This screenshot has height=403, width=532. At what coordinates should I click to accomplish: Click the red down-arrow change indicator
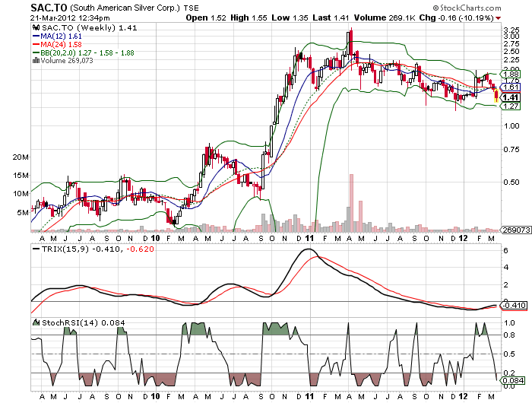click(498, 18)
